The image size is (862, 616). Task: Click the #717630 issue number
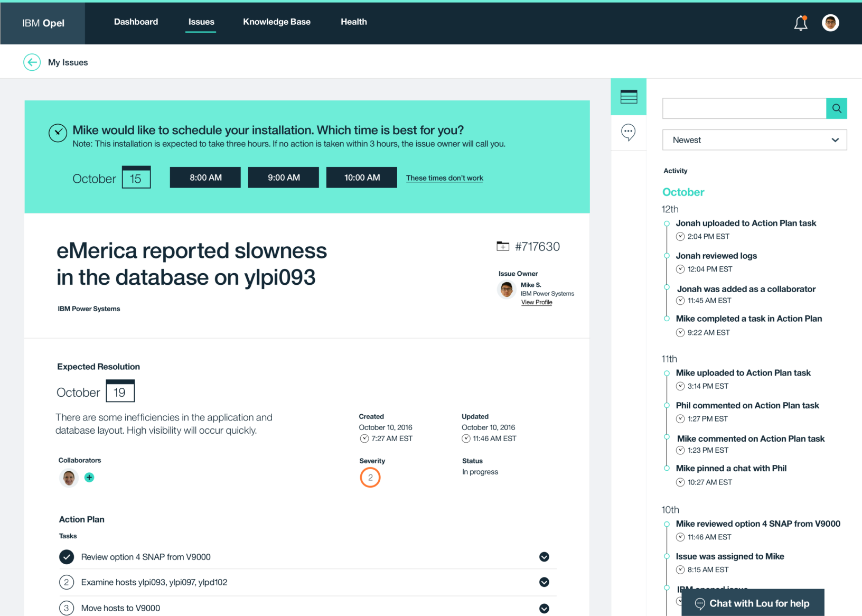click(537, 247)
